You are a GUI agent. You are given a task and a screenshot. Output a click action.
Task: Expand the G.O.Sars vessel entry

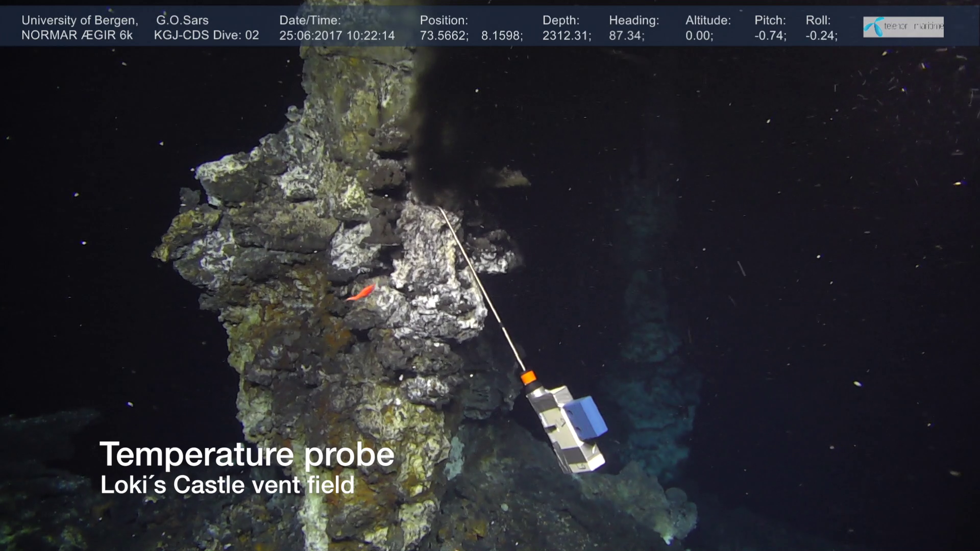(182, 21)
